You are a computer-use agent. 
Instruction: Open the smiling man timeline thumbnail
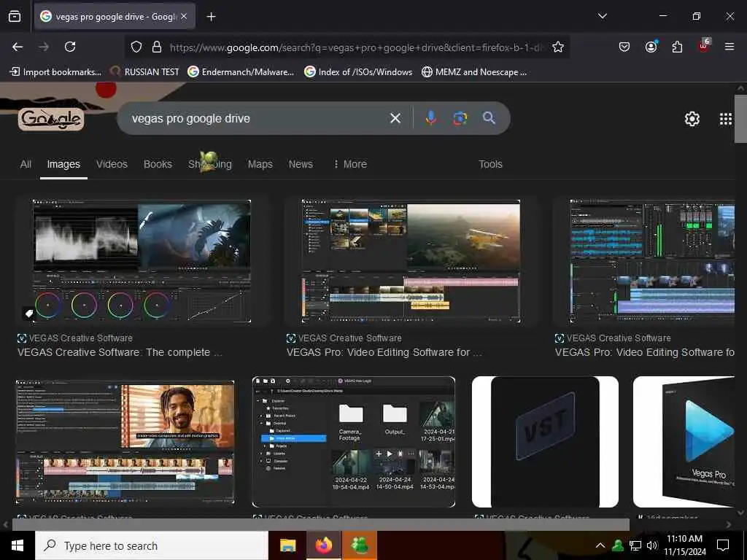tap(125, 442)
